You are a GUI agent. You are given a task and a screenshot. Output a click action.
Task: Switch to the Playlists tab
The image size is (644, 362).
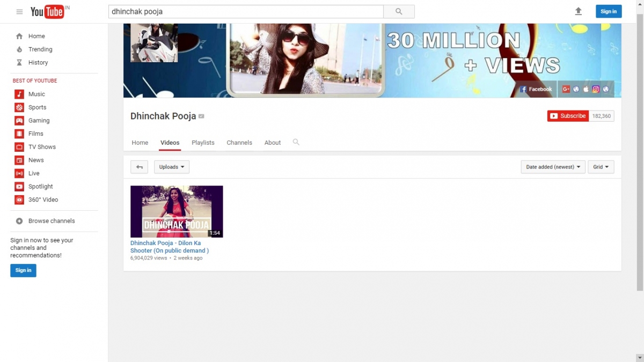[203, 143]
